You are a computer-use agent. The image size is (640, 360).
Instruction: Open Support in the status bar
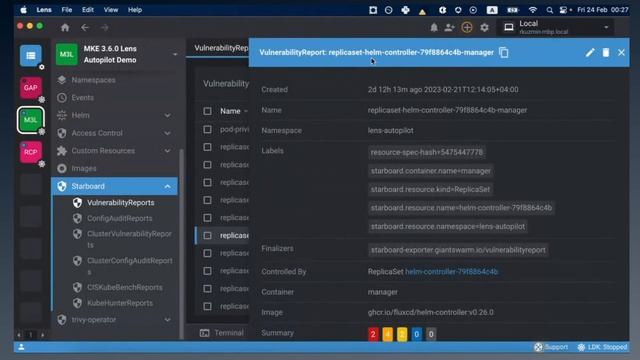pyautogui.click(x=551, y=347)
